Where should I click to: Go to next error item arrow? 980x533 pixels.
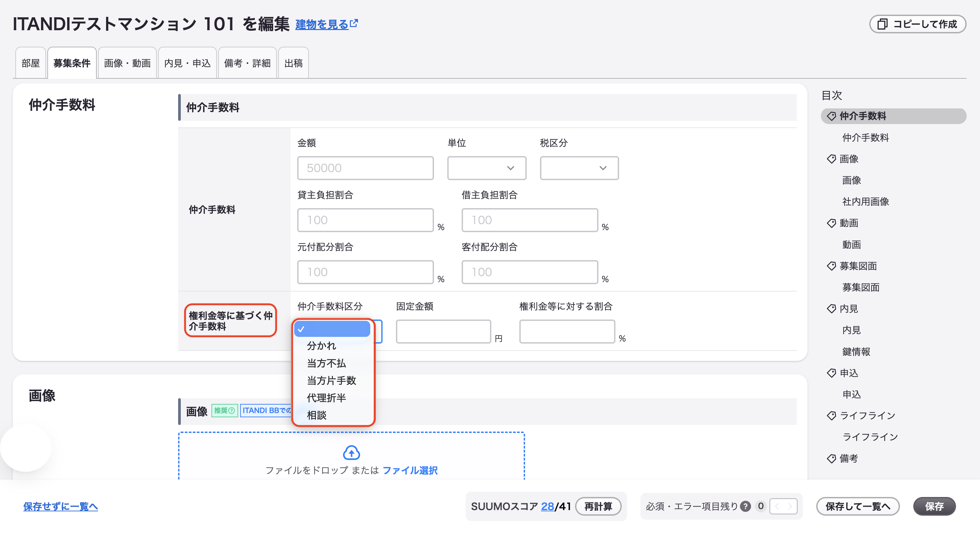click(790, 506)
